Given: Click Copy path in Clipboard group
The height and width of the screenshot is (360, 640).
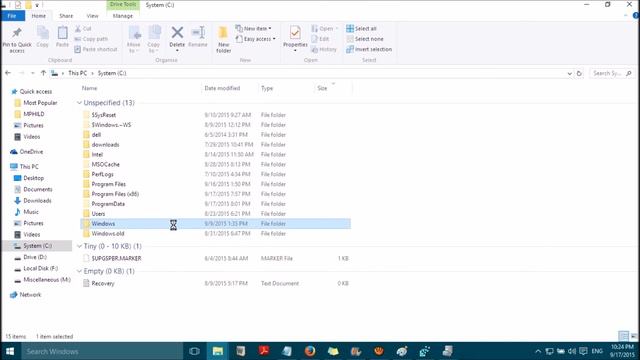Looking at the screenshot, I should (91, 39).
